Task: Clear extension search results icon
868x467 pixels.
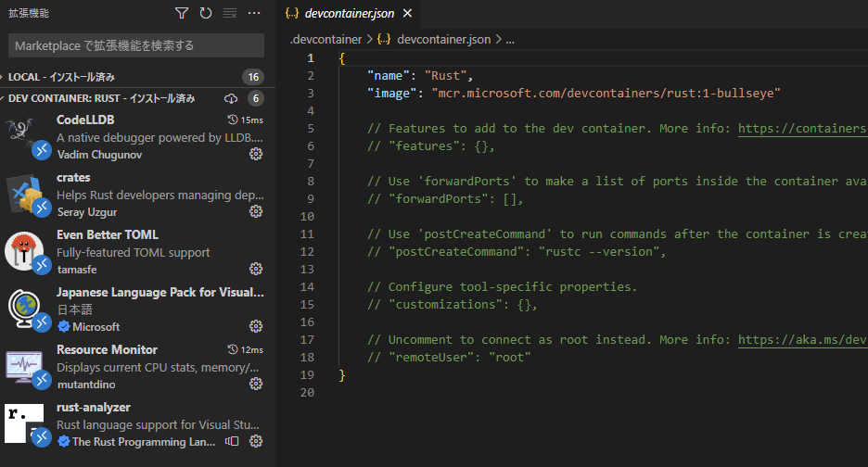Action: point(230,13)
